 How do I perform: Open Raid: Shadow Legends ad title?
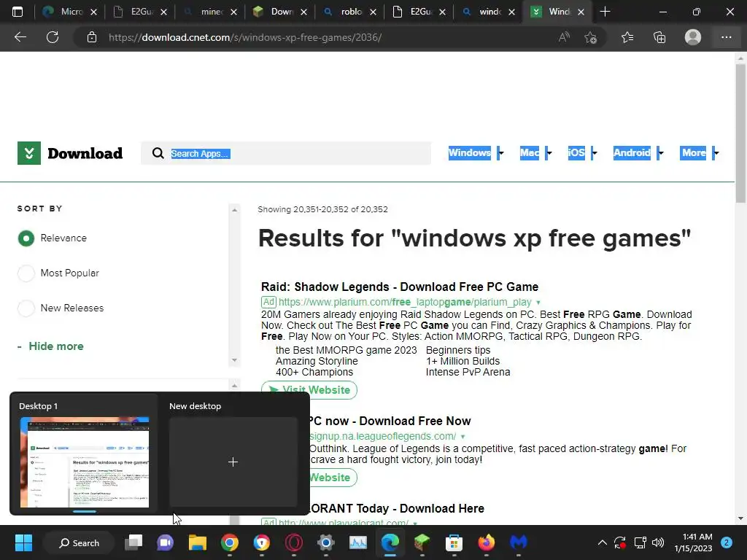pyautogui.click(x=400, y=287)
